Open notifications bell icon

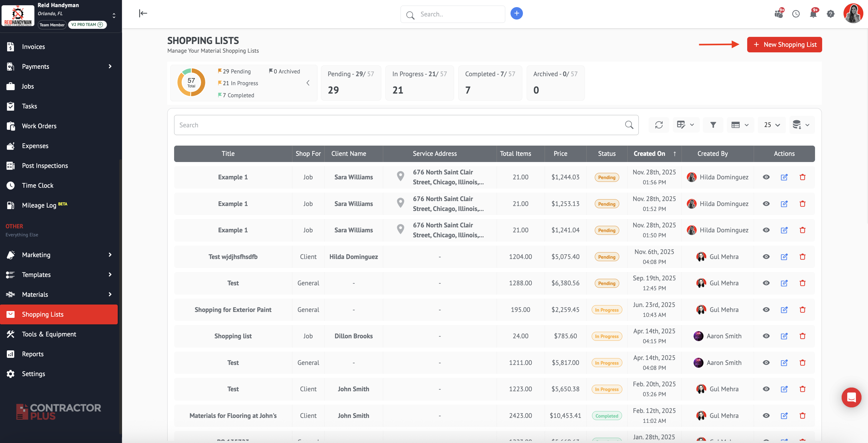(x=813, y=14)
